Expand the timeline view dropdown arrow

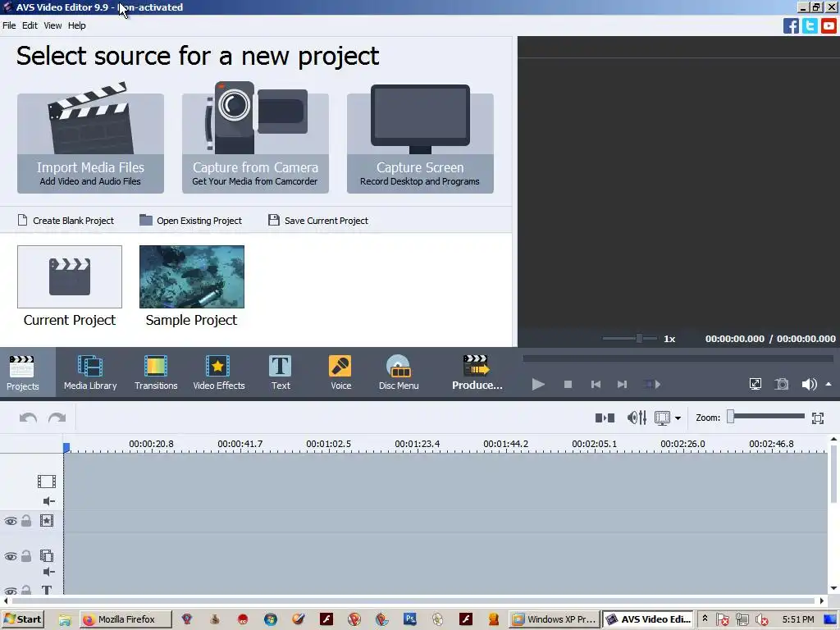pos(678,418)
